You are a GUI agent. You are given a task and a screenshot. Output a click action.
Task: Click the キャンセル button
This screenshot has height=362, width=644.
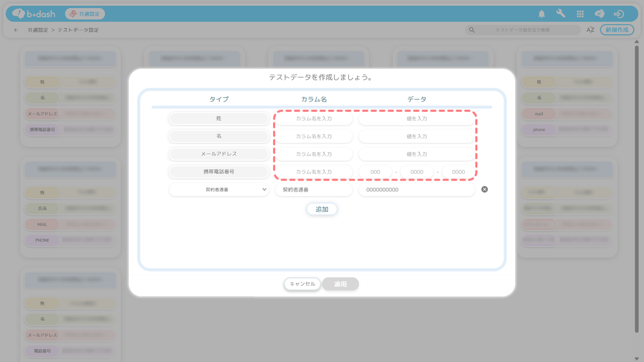[302, 284]
